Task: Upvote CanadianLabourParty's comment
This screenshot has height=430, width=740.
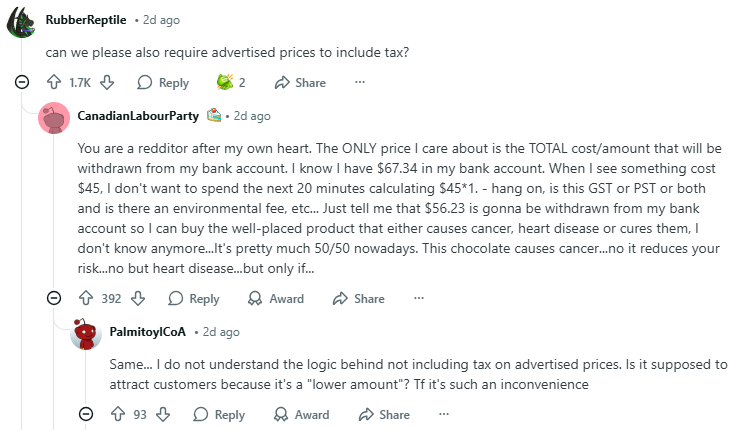Action: click(85, 298)
